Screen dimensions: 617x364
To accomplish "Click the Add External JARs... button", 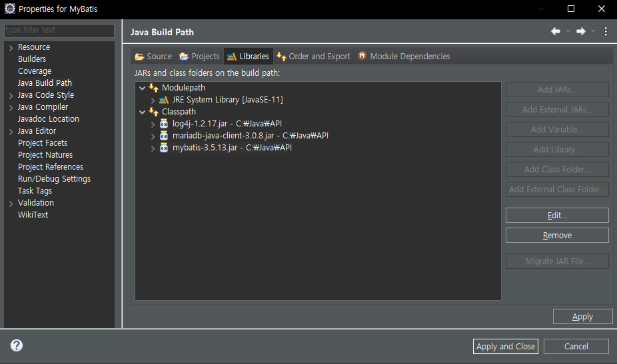I will tap(557, 110).
